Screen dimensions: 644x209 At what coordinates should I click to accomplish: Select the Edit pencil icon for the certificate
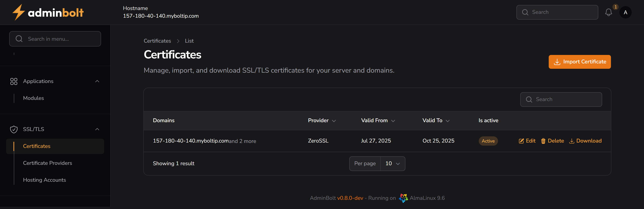pyautogui.click(x=521, y=141)
